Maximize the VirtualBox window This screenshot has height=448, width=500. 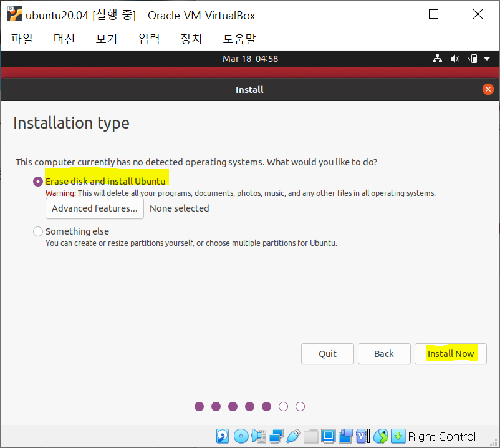coord(433,14)
